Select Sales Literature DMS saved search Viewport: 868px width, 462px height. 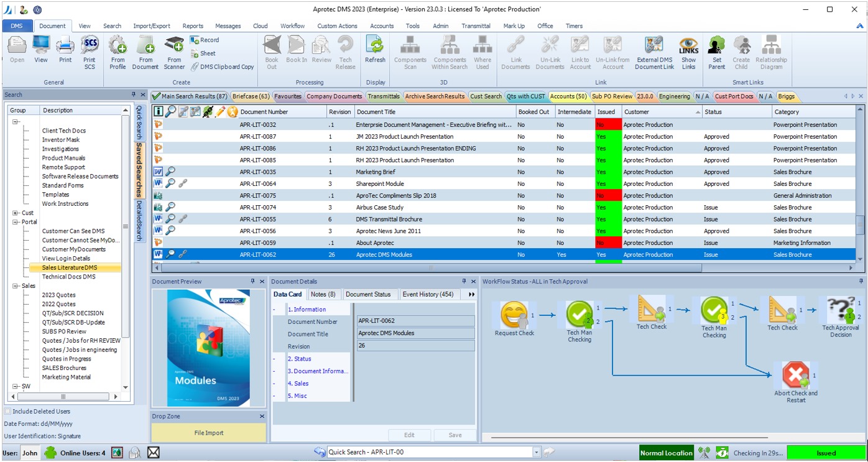click(x=70, y=268)
